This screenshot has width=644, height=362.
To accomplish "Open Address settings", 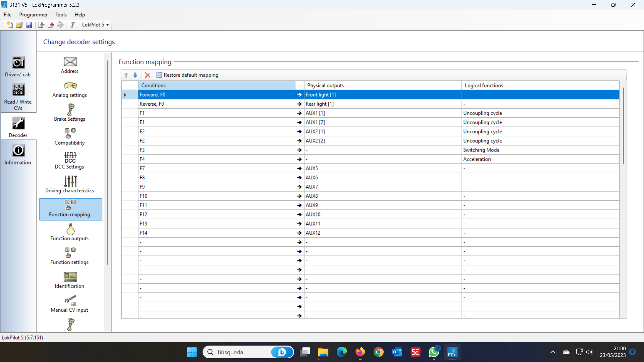I will (70, 66).
